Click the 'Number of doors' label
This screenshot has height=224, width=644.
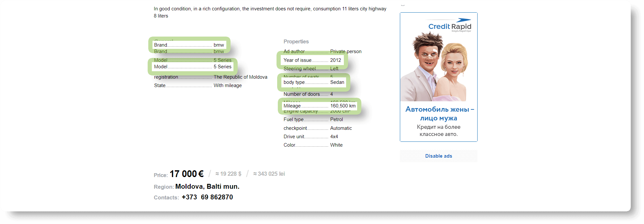[x=302, y=94]
